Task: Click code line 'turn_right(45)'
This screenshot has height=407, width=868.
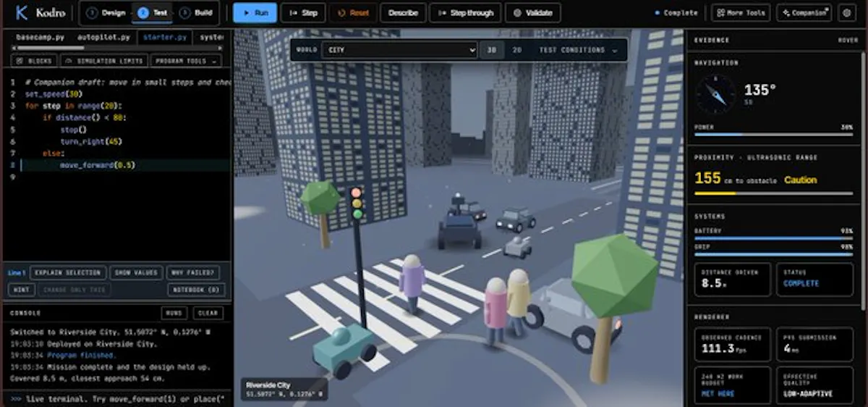Action: point(90,141)
